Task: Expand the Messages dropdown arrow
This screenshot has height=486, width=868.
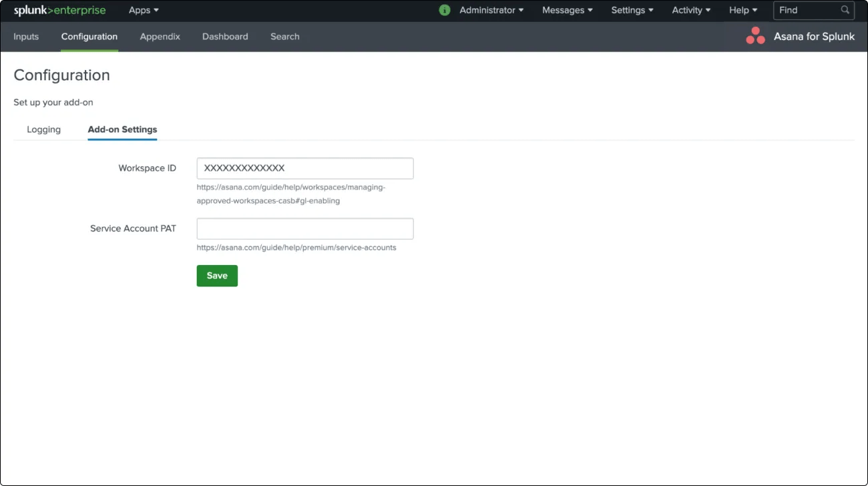Action: (x=590, y=10)
